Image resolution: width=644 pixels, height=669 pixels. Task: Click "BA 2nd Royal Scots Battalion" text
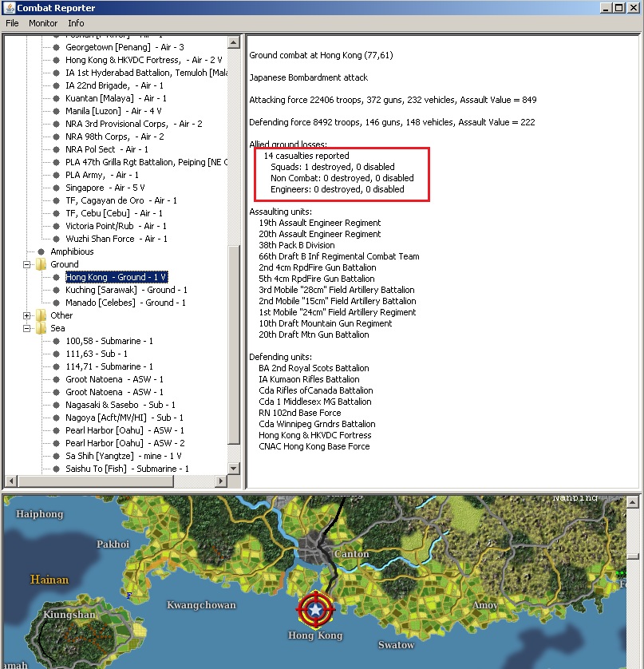314,368
